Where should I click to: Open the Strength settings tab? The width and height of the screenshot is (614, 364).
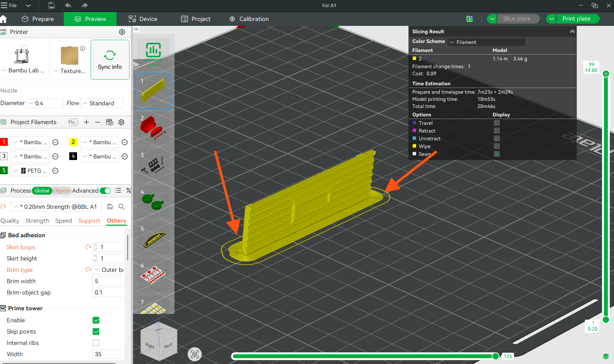(x=37, y=221)
